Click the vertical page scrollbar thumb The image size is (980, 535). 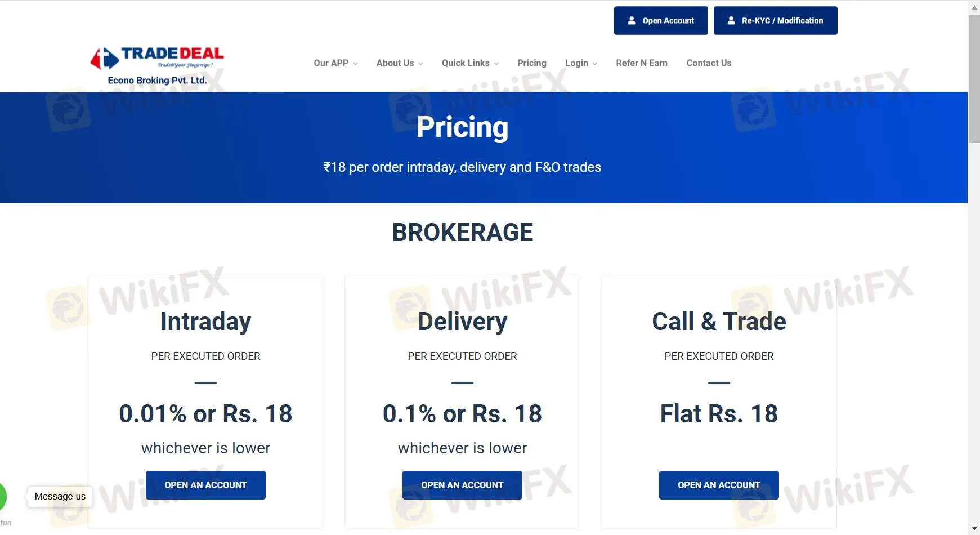tap(974, 79)
